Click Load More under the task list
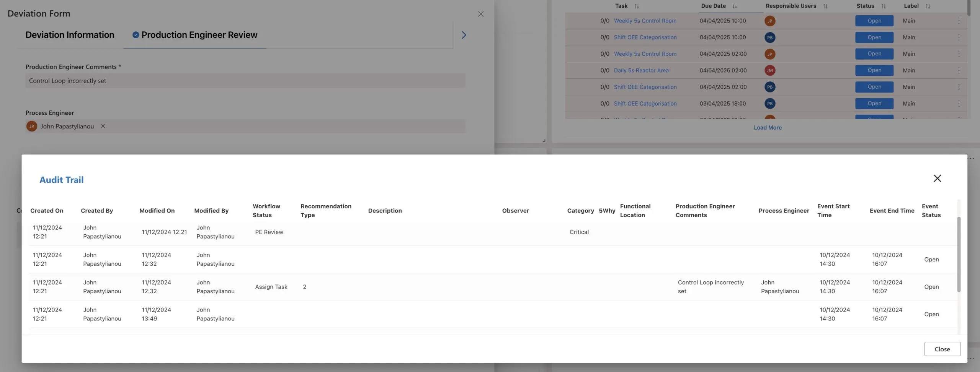980x372 pixels. (768, 128)
